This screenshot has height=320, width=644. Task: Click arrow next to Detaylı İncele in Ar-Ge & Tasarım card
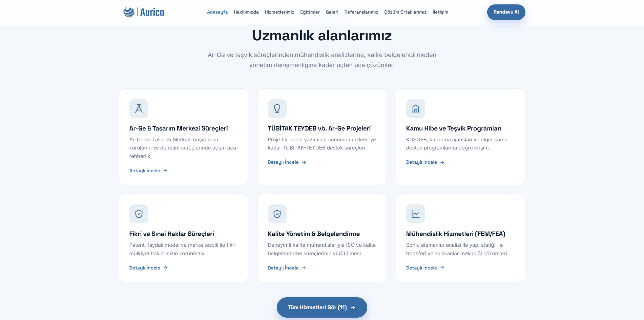[165, 171]
